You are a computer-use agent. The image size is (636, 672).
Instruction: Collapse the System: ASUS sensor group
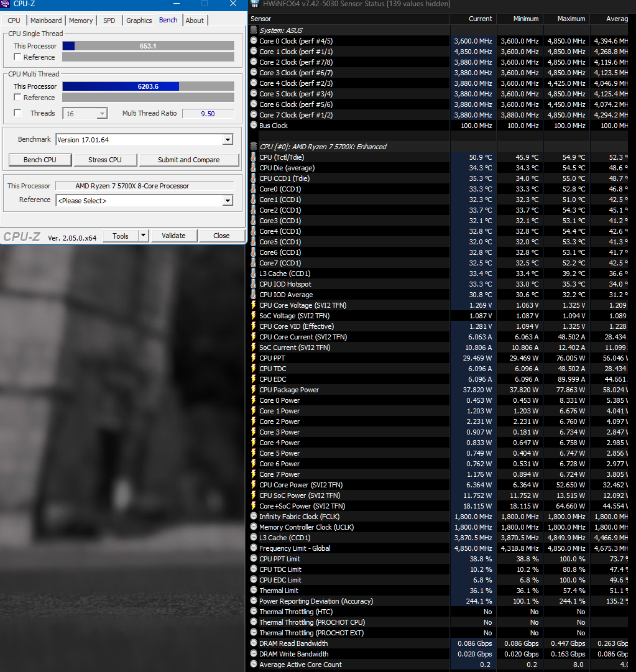pyautogui.click(x=254, y=30)
